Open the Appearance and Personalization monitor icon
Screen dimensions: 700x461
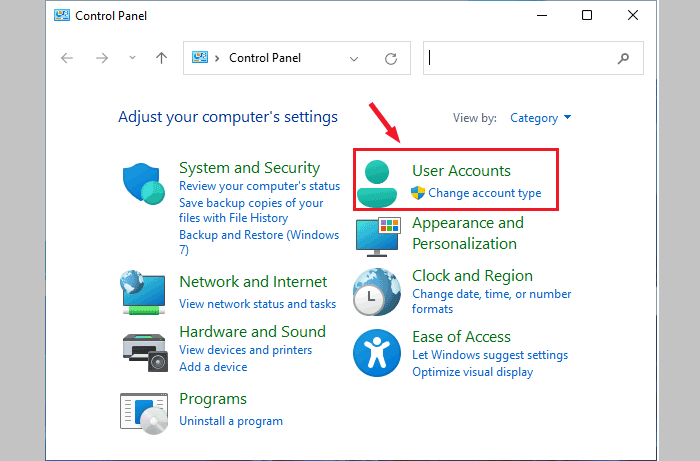(378, 237)
